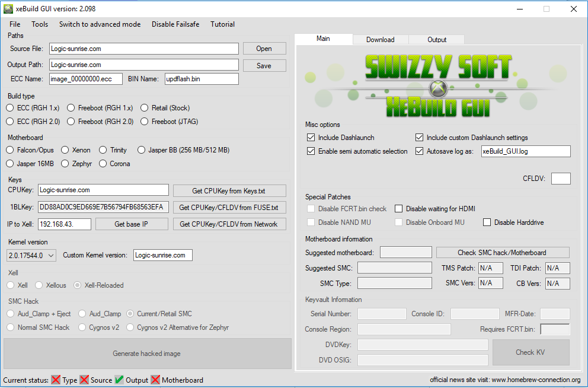This screenshot has height=388, width=588.
Task: Switch to the Main tab
Action: click(x=323, y=39)
